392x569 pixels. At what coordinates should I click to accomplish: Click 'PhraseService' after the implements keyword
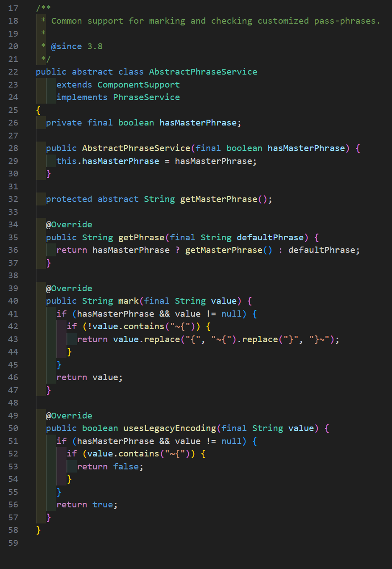tap(146, 97)
